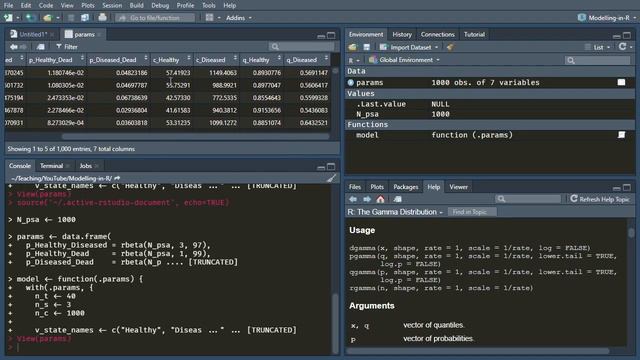Switch to the Terminal tab
The height and width of the screenshot is (360, 640).
(x=51, y=166)
